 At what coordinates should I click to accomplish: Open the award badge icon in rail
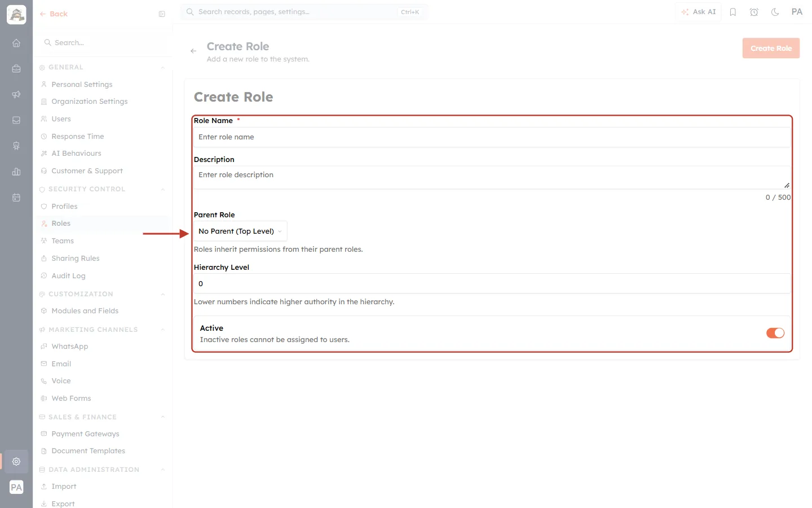[x=16, y=146]
